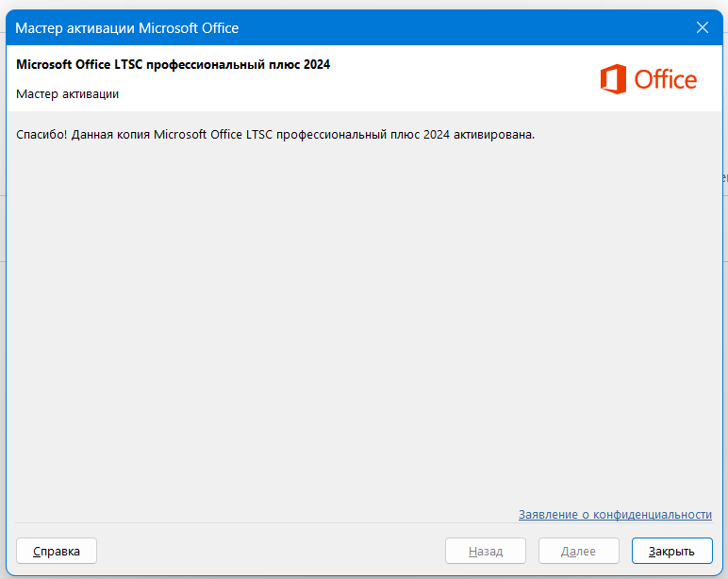Viewport: 728px width, 579px height.
Task: Click the bold Microsoft Office LTSC product heading
Action: pyautogui.click(x=174, y=64)
